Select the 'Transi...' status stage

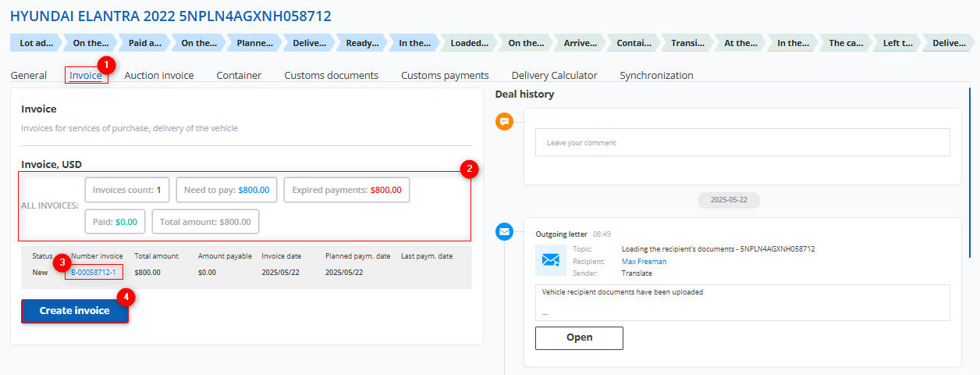click(687, 44)
